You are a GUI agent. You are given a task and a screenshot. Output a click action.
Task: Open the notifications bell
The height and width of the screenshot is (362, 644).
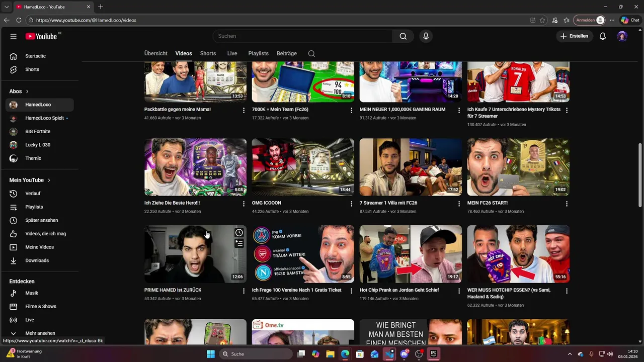coord(603,36)
